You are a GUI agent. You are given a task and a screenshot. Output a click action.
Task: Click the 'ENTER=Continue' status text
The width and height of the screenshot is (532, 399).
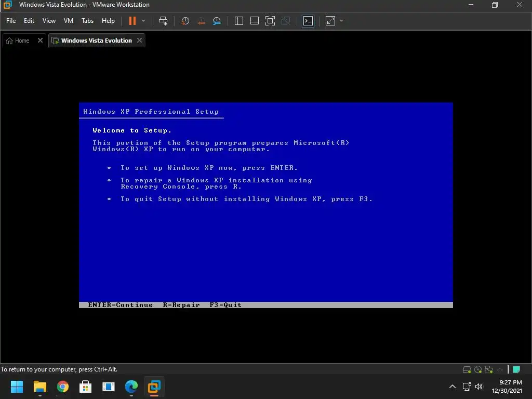[120, 304]
